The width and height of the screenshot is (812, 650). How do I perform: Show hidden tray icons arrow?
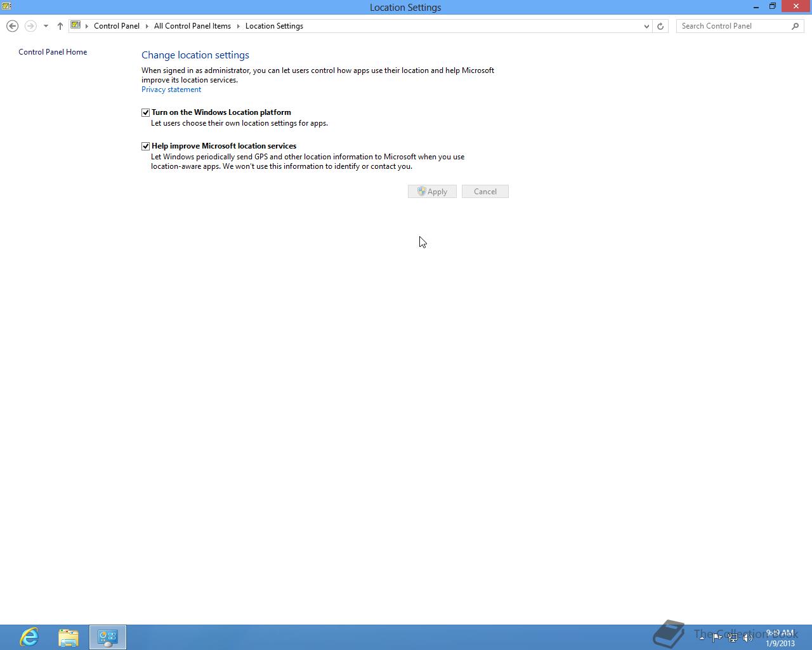(x=702, y=637)
